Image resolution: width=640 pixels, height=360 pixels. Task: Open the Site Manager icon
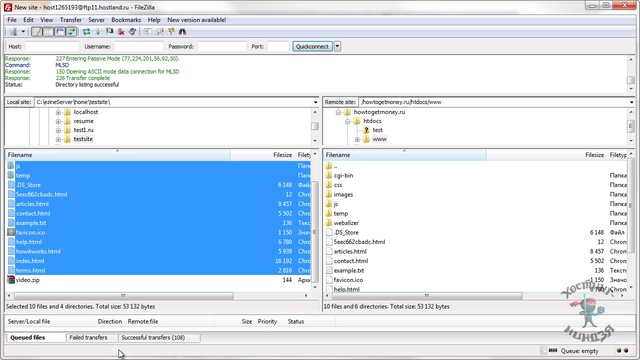coord(13,31)
